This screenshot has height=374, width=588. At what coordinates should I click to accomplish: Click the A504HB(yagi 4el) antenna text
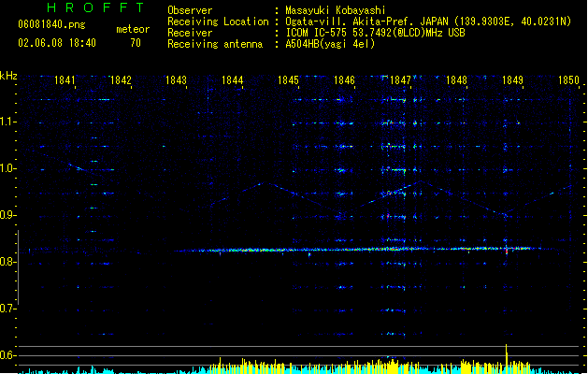pyautogui.click(x=330, y=44)
